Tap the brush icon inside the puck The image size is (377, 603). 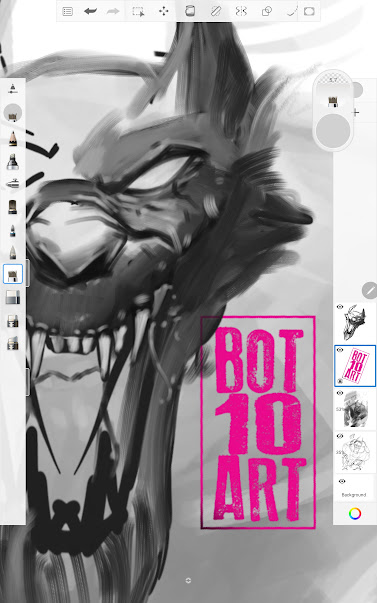click(333, 102)
